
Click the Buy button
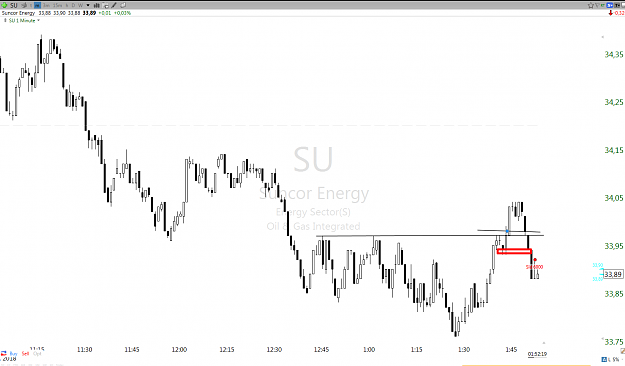tap(14, 354)
